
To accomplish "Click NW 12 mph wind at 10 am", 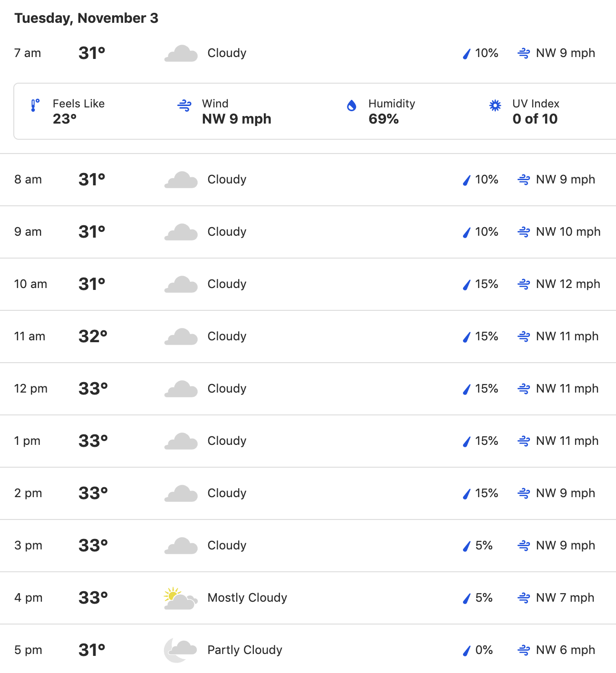I will [568, 284].
